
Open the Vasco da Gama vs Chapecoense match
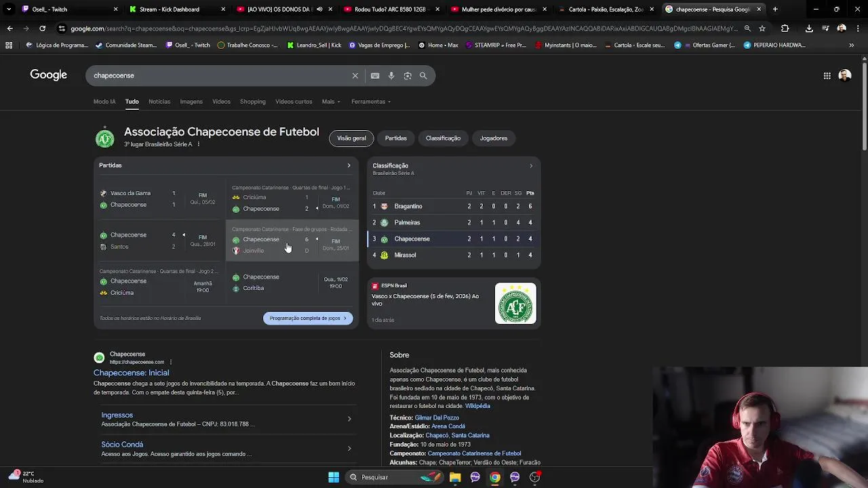[x=159, y=199]
